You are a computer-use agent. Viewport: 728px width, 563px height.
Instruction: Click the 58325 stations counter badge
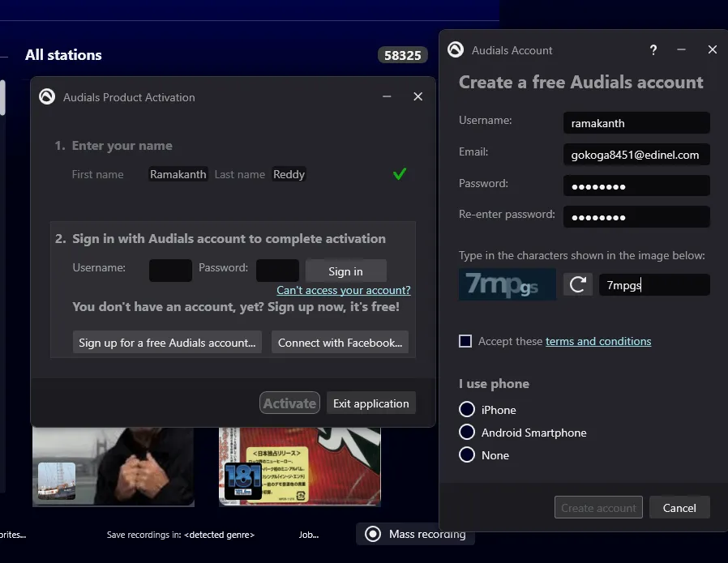click(402, 55)
